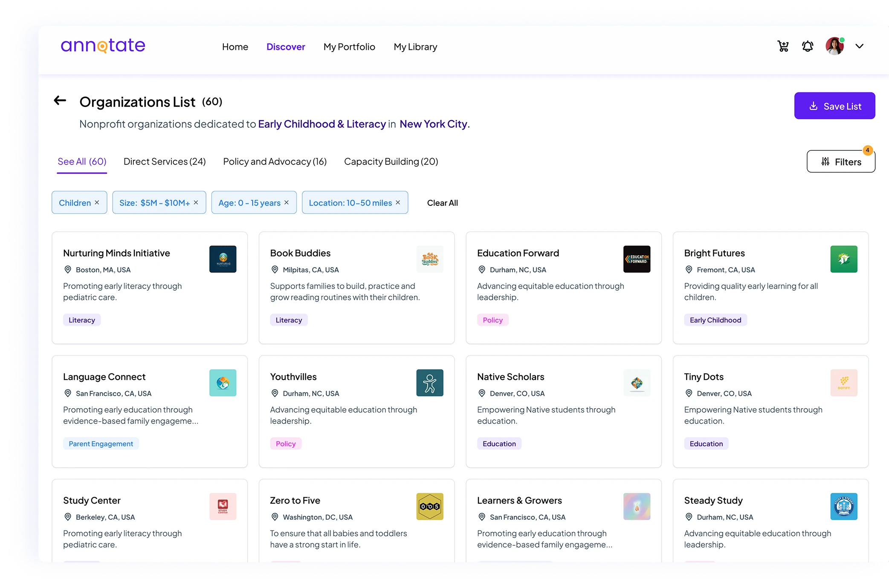Click the Zero to Five logo icon
This screenshot has width=889, height=588.
[429, 506]
